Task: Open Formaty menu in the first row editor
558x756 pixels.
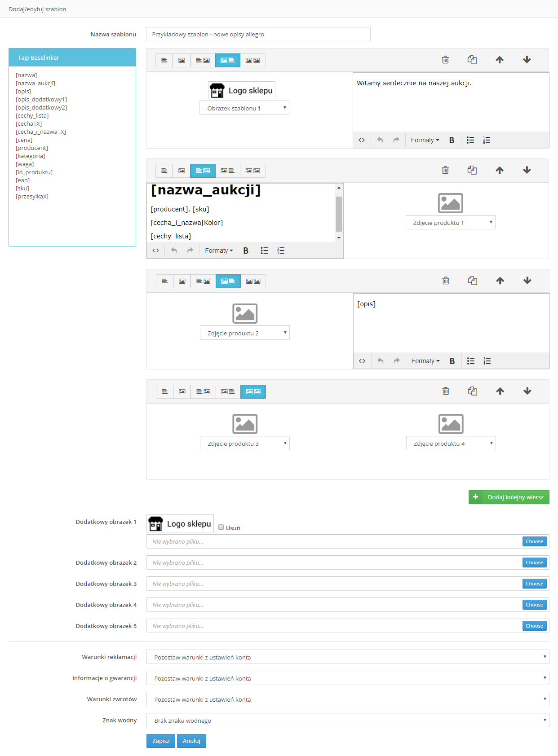Action: [x=425, y=140]
